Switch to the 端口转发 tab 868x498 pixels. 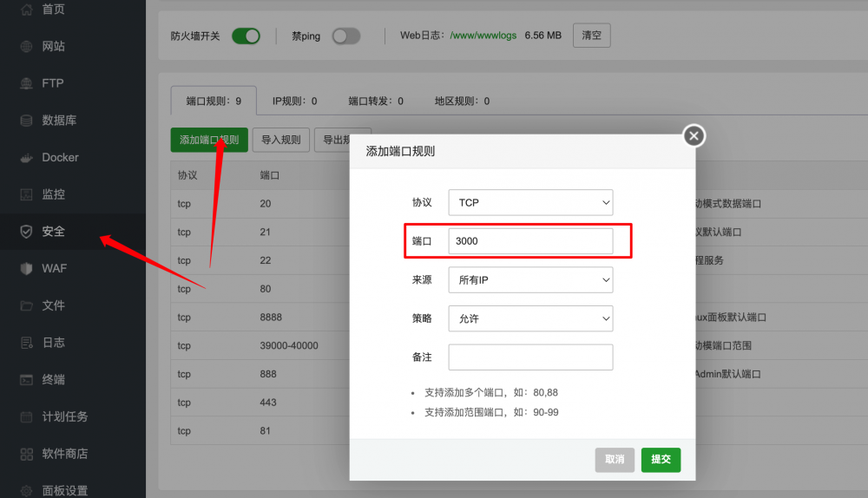(x=375, y=101)
